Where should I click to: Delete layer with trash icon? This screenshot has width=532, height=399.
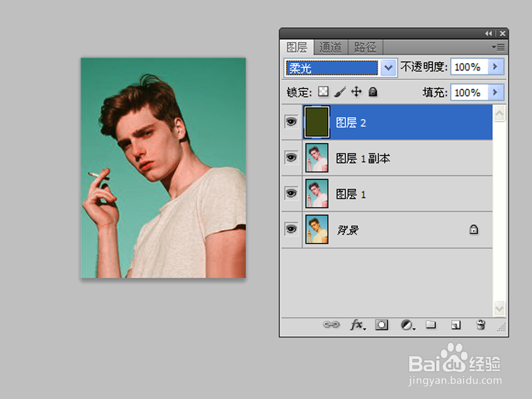coord(480,325)
